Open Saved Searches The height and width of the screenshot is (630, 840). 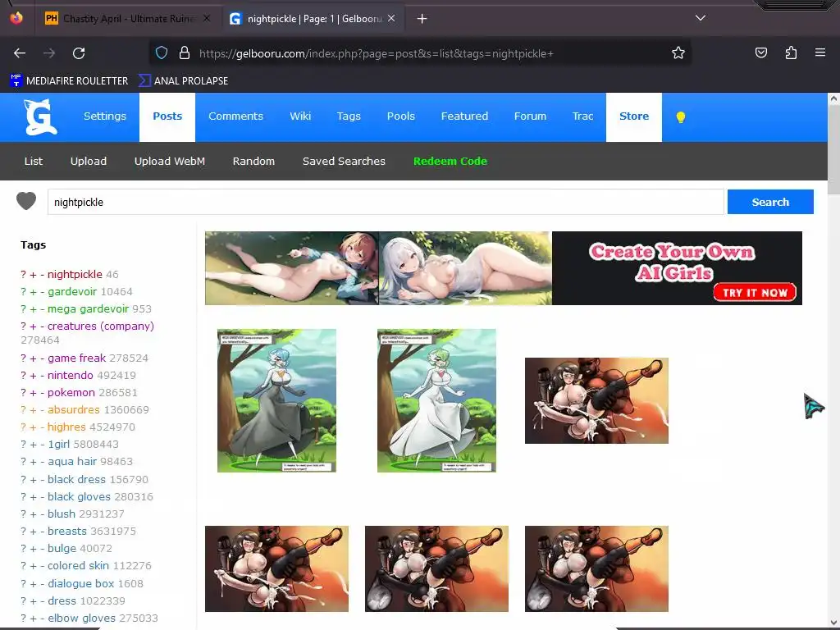tap(344, 162)
